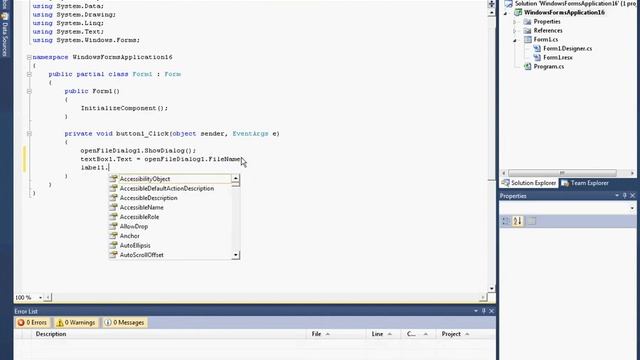
Task: Click the Alphabetical sort icon in Properties
Action: [x=518, y=221]
